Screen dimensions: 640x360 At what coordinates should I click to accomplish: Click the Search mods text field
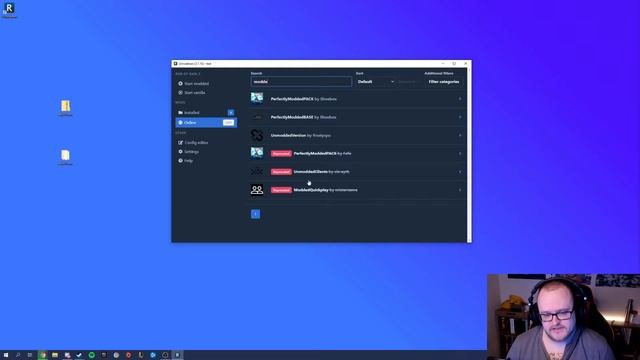pyautogui.click(x=301, y=82)
